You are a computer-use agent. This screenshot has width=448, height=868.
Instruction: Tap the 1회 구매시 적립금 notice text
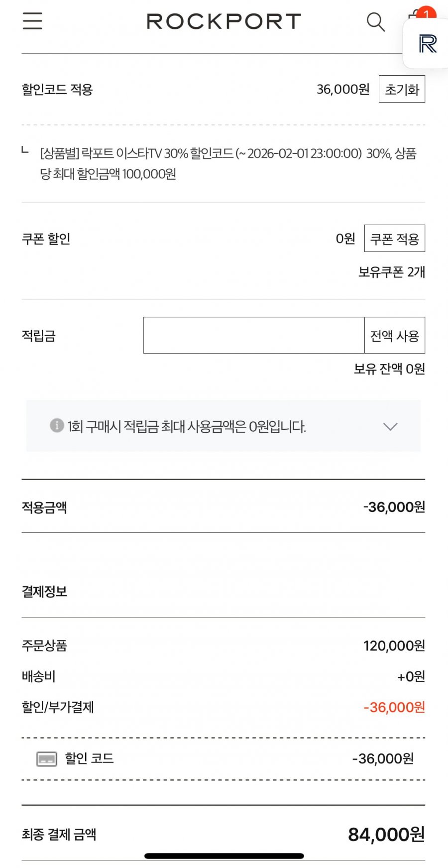[187, 427]
